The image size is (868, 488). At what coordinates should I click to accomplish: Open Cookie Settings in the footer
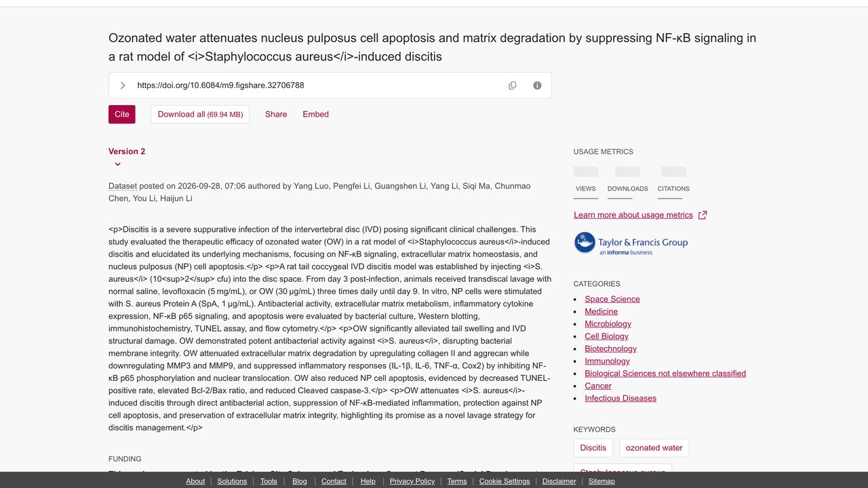[x=505, y=481]
